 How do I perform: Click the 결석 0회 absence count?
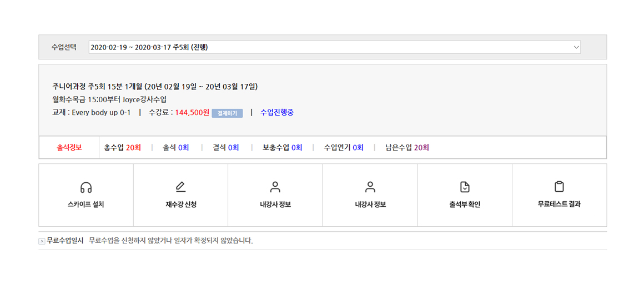click(226, 148)
